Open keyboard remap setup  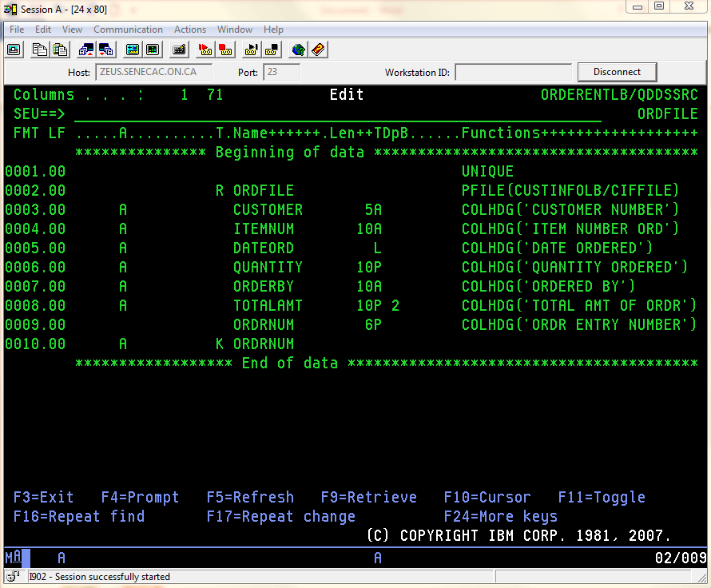pyautogui.click(x=179, y=50)
